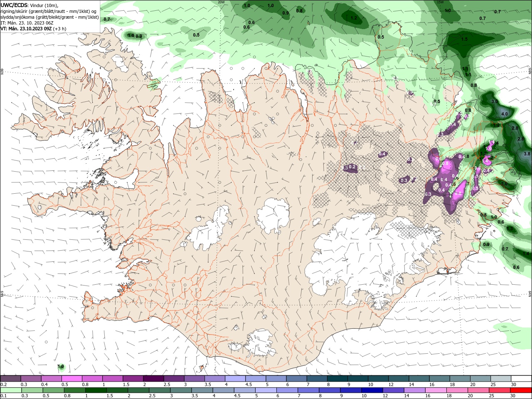Pick the 0.2 swatch in the upper snow legend
This screenshot has height=399, width=532.
coord(10,378)
